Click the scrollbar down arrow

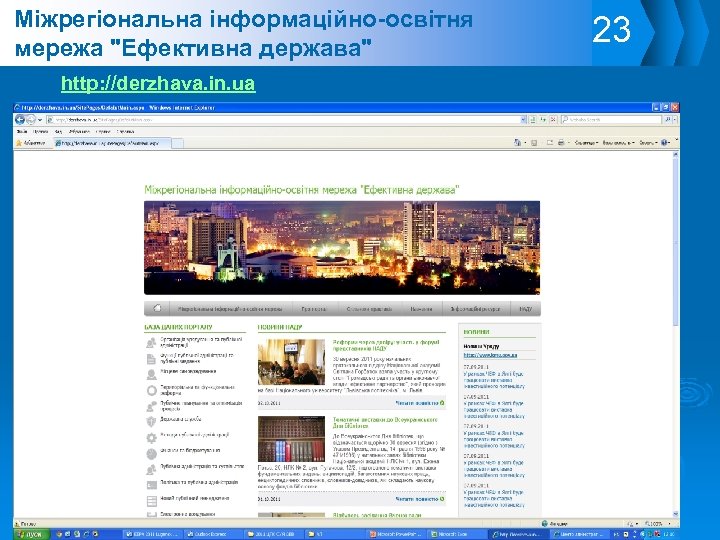pyautogui.click(x=675, y=514)
